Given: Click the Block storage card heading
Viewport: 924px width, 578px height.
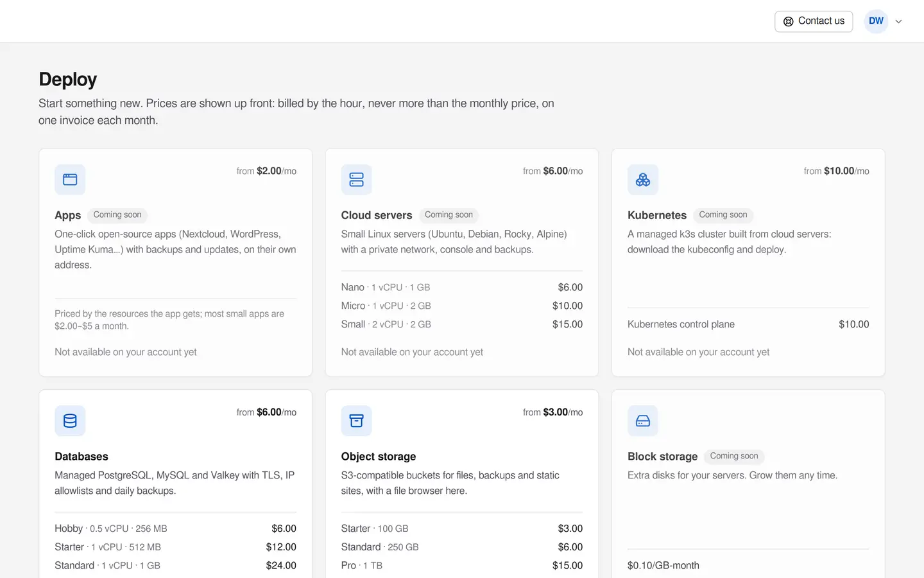Looking at the screenshot, I should (x=663, y=457).
